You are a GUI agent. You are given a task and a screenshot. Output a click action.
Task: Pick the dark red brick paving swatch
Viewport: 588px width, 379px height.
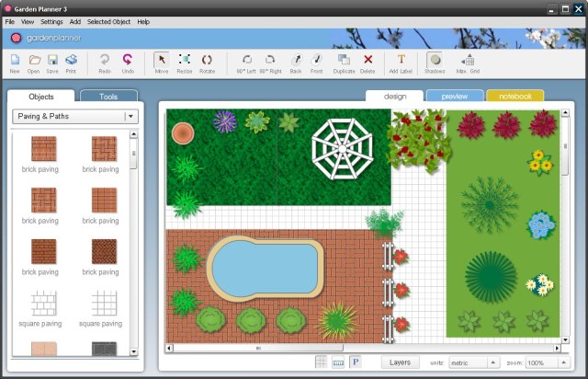point(44,251)
